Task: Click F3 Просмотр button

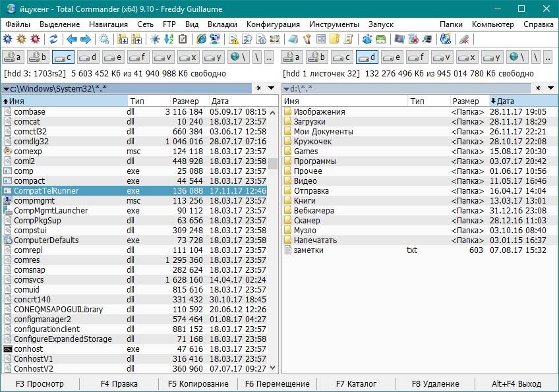Action: 40,384
